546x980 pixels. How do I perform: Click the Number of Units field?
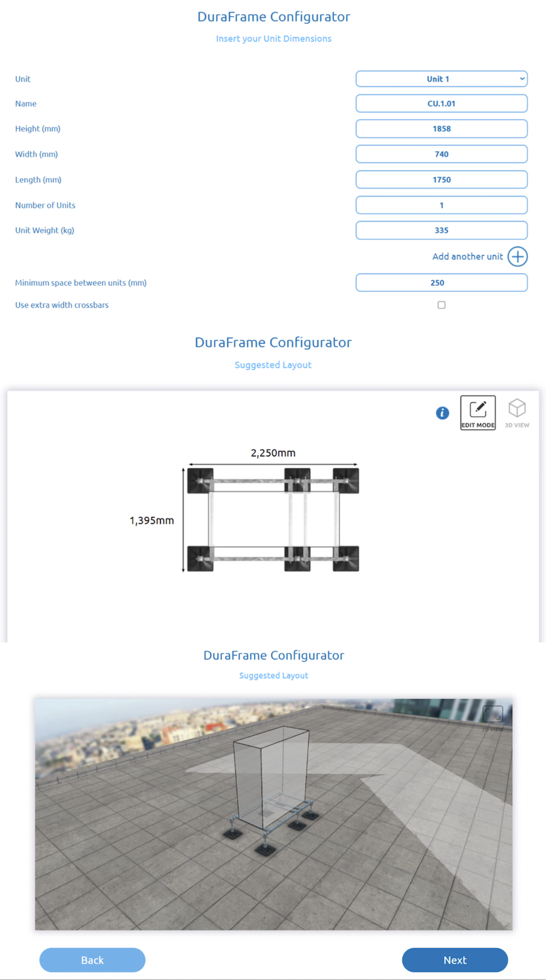(x=441, y=205)
